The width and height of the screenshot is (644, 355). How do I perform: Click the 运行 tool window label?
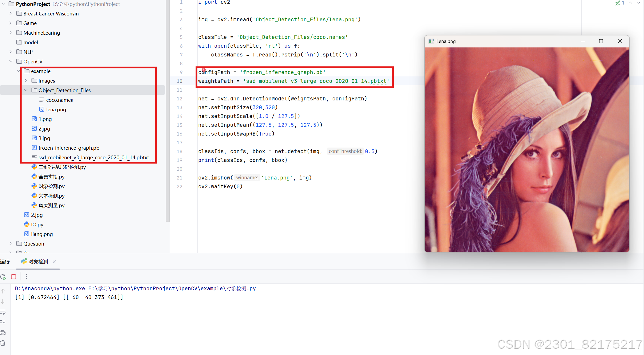(5, 262)
